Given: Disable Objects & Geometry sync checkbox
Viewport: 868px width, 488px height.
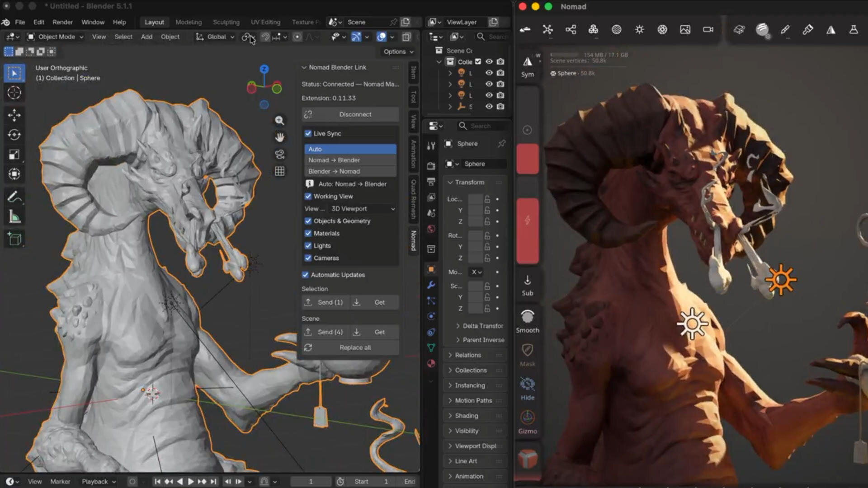Looking at the screenshot, I should pos(308,221).
